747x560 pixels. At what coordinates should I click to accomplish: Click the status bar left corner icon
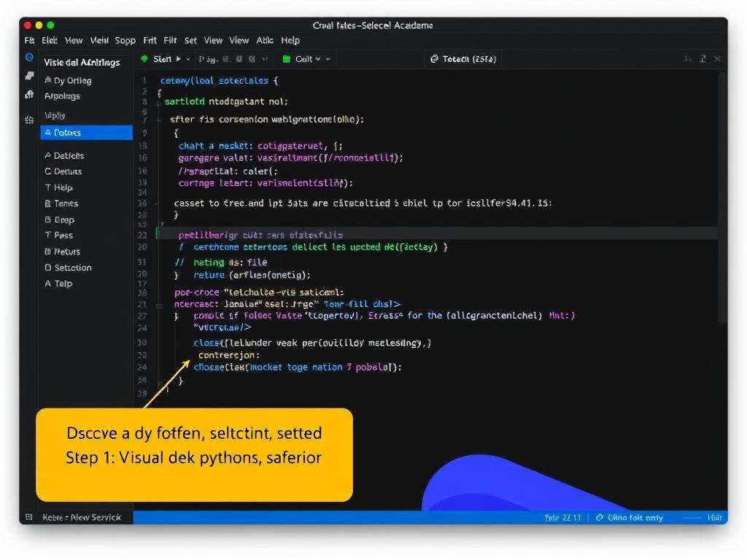[28, 517]
